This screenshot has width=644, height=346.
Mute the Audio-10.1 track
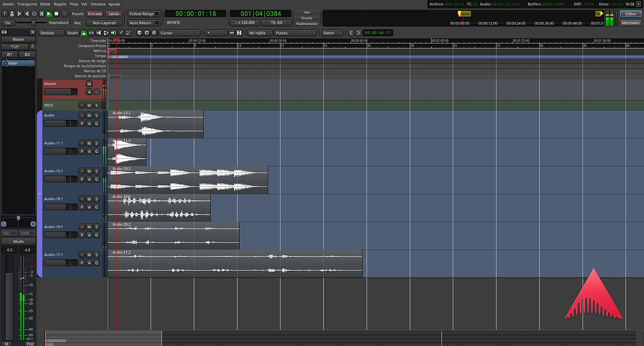pos(89,171)
